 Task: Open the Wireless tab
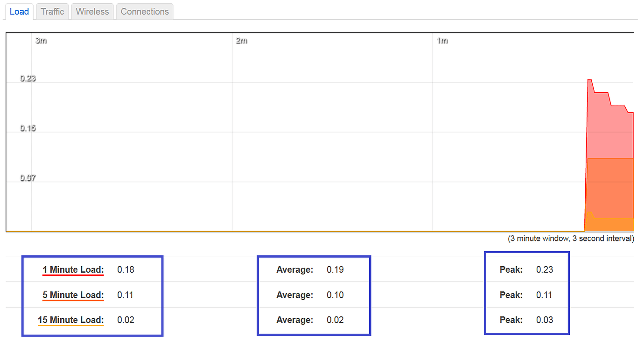pyautogui.click(x=92, y=12)
